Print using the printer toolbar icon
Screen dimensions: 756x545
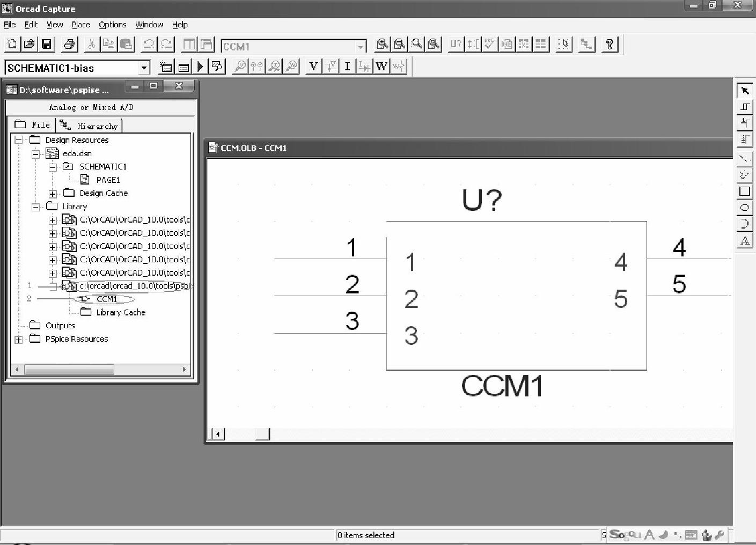69,45
